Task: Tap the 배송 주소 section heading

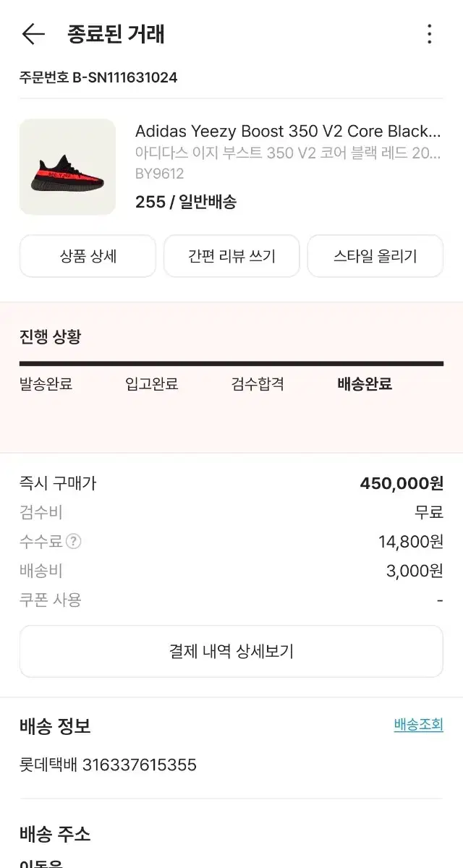Action: coord(55,834)
